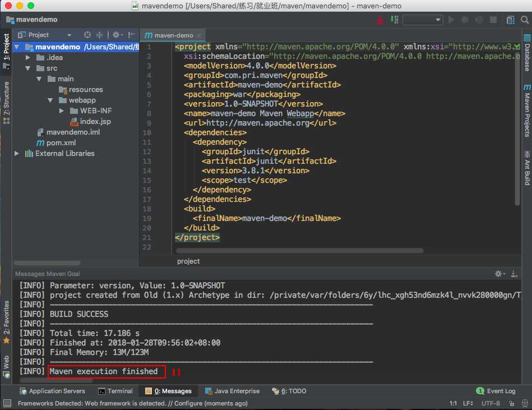Hide the Project tool window

point(131,35)
